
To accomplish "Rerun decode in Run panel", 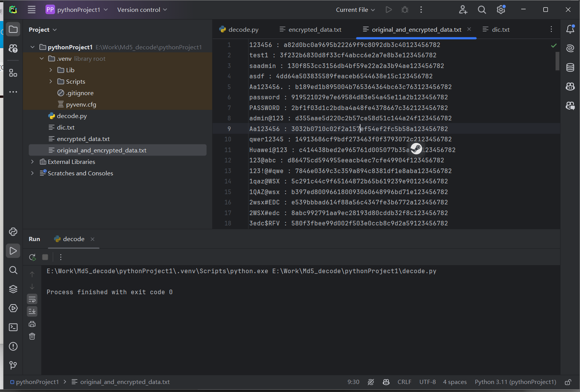I will [x=32, y=257].
